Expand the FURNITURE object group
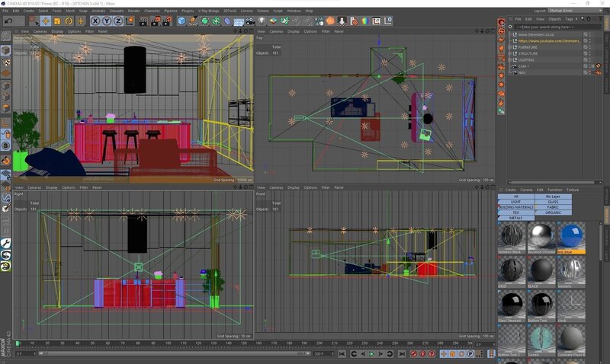Screen dimensions: 610x364 click(510, 47)
